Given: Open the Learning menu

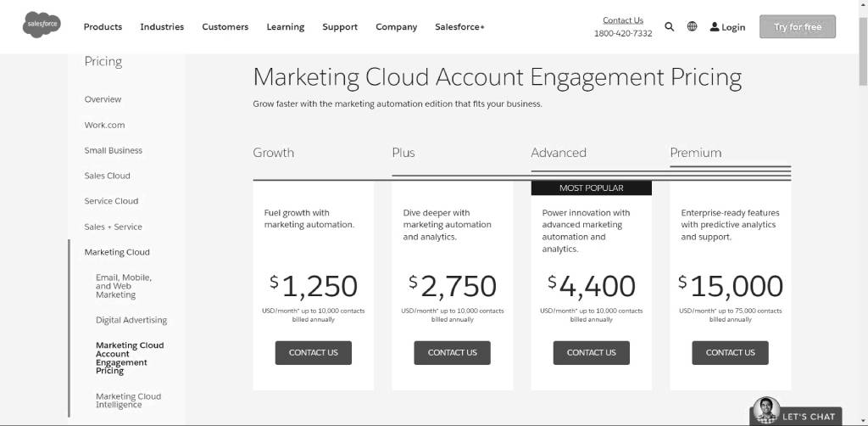Looking at the screenshot, I should click(286, 27).
